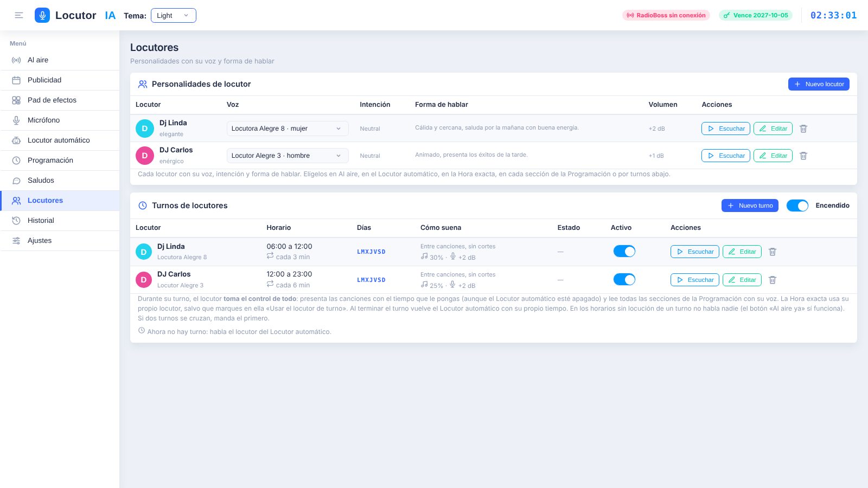Click the 02:33:01 clock display

point(833,15)
